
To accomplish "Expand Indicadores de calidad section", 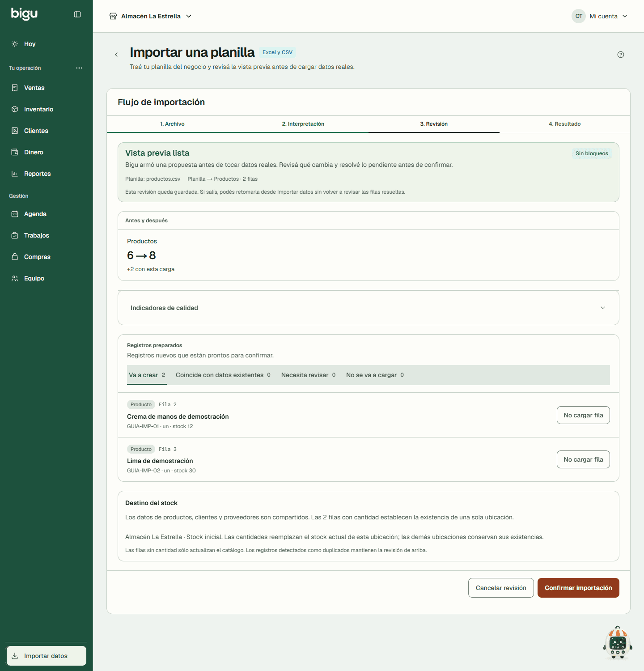I will pos(369,308).
